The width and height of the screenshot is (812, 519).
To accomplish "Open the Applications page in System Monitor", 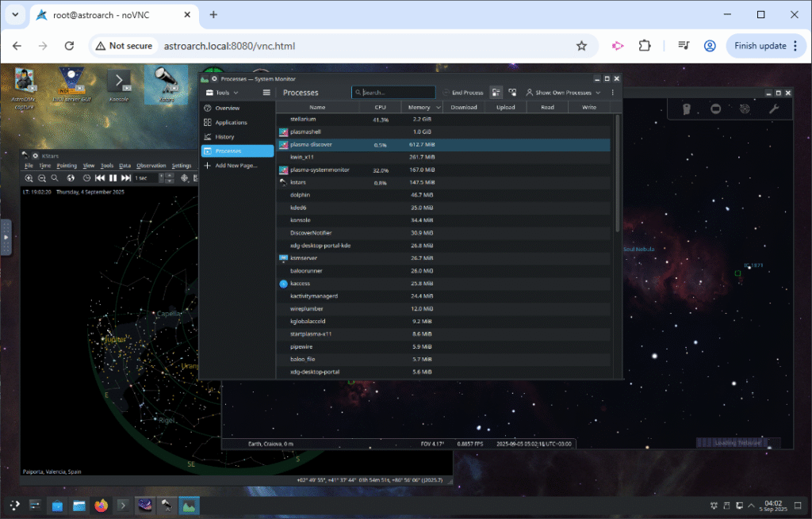I will (x=238, y=123).
